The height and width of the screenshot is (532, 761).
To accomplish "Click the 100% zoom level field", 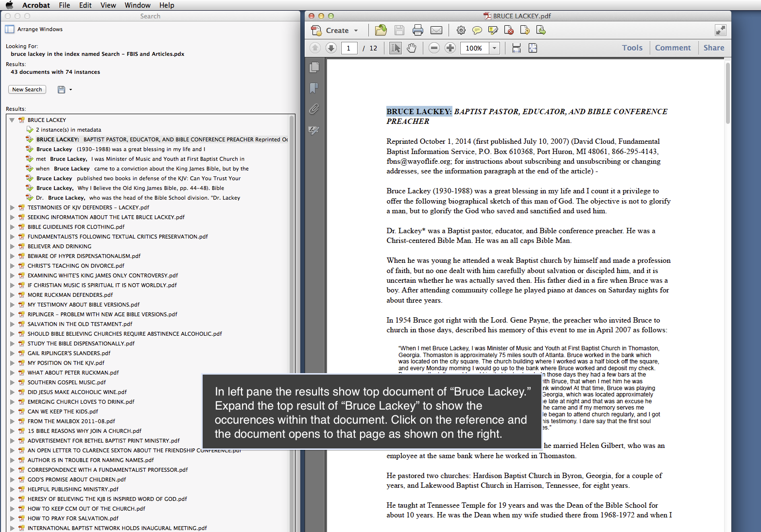I will tap(474, 48).
